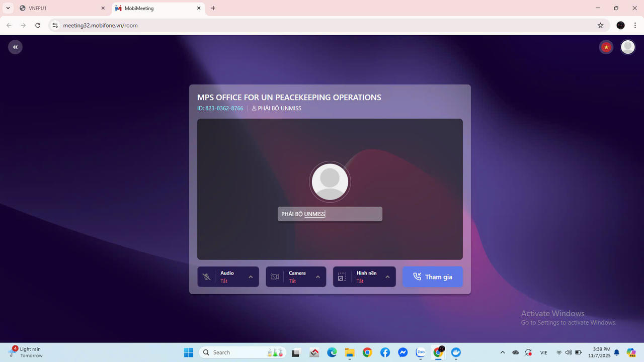
Task: Click the center avatar thumbnail in preview
Action: pos(330,182)
